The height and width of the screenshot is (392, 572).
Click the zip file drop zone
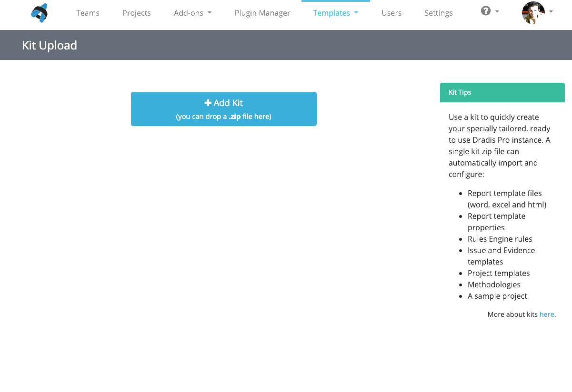coord(223,116)
